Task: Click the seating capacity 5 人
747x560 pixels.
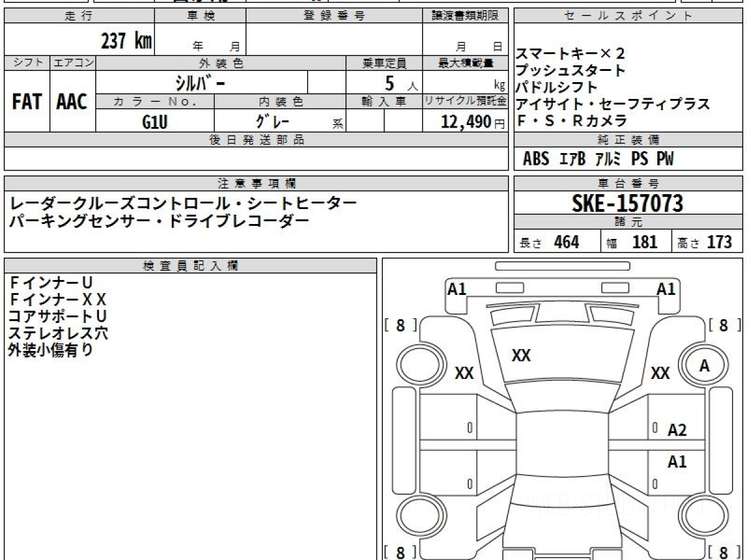Action: pos(400,83)
